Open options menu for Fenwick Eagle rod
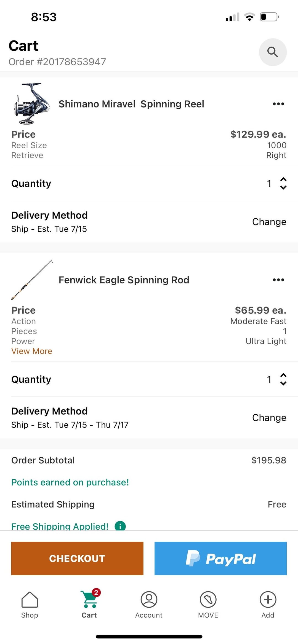The height and width of the screenshot is (644, 298). pos(278,280)
